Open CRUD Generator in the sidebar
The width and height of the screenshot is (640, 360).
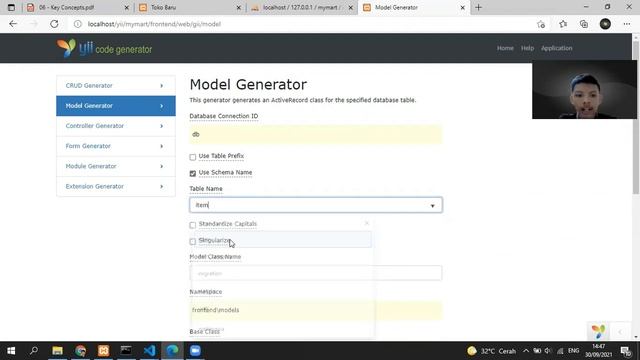116,86
